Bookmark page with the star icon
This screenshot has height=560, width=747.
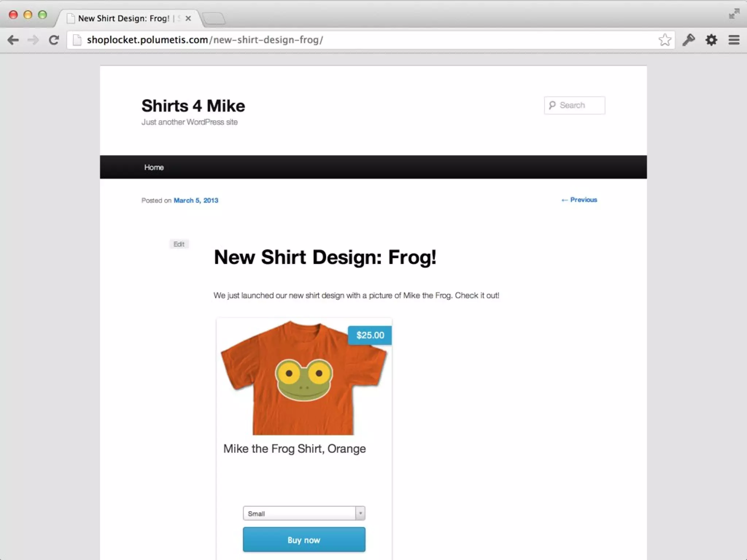(665, 40)
